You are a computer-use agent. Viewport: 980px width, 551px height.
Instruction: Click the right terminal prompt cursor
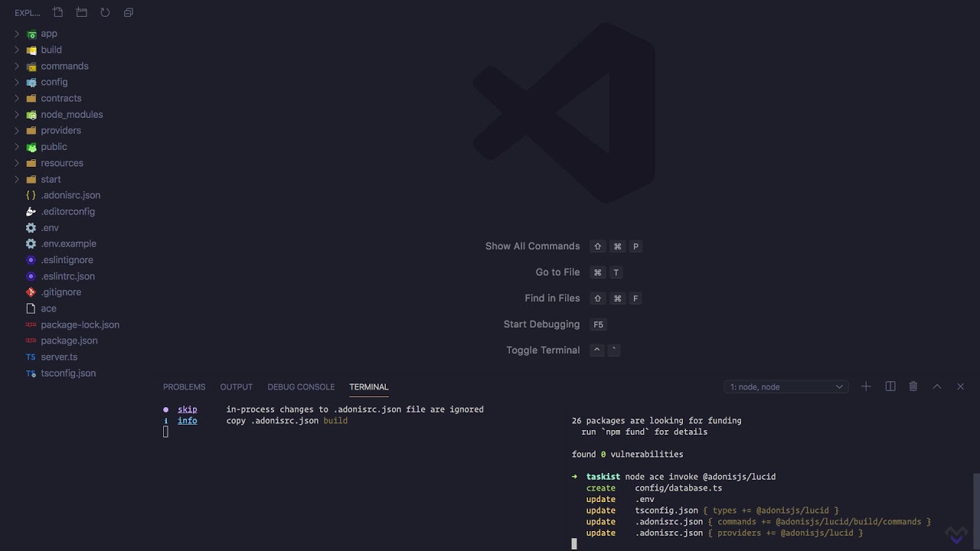[574, 544]
